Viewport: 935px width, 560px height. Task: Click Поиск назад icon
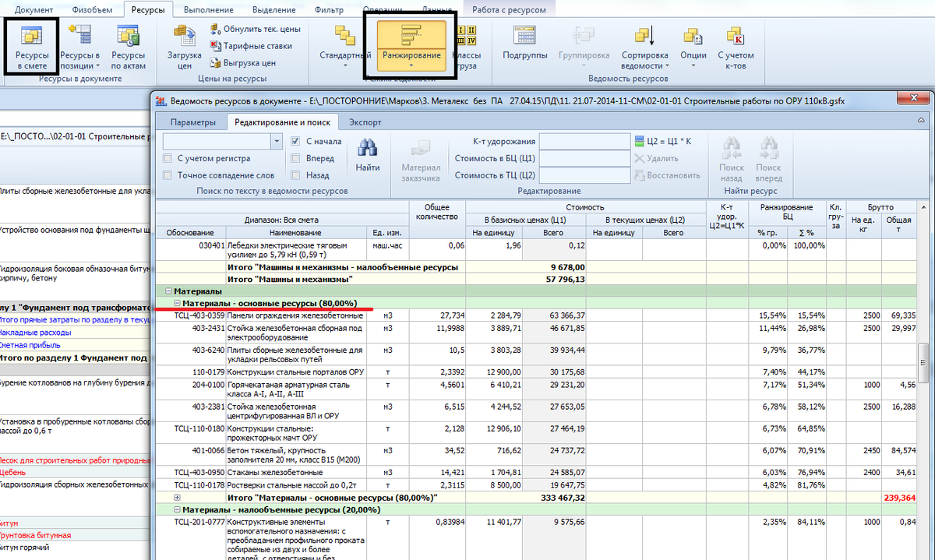(x=732, y=160)
